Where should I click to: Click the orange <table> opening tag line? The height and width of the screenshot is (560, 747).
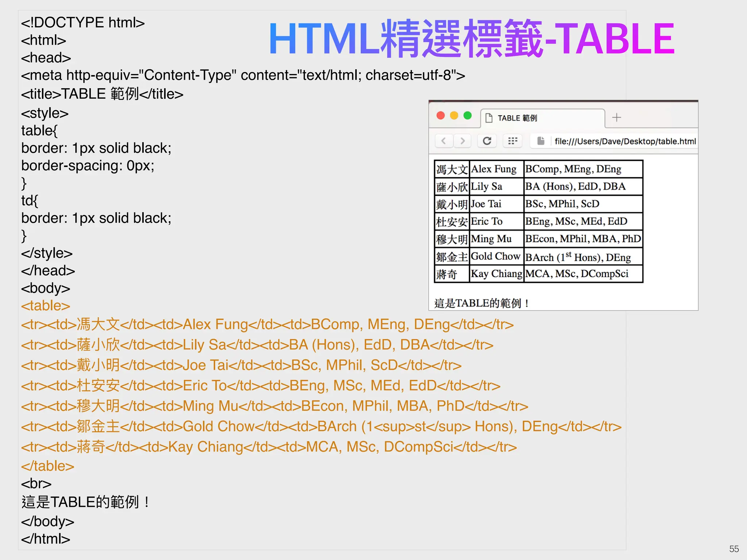point(46,306)
